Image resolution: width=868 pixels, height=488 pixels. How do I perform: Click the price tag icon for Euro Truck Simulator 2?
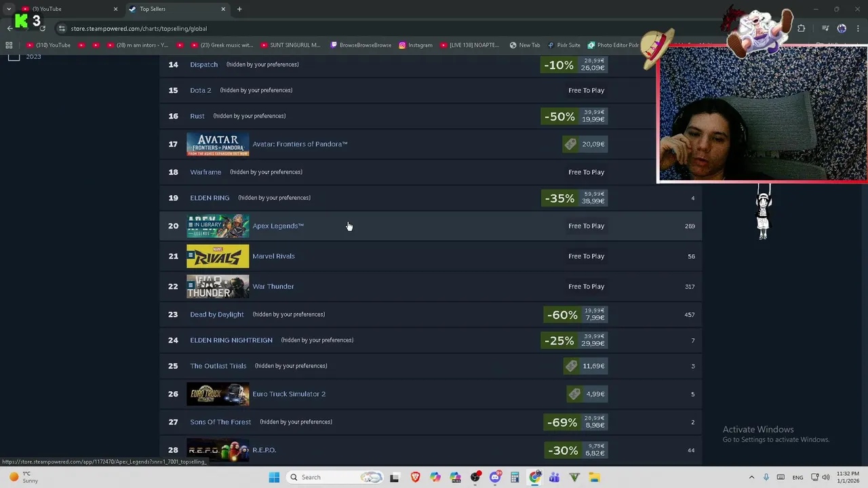click(574, 394)
